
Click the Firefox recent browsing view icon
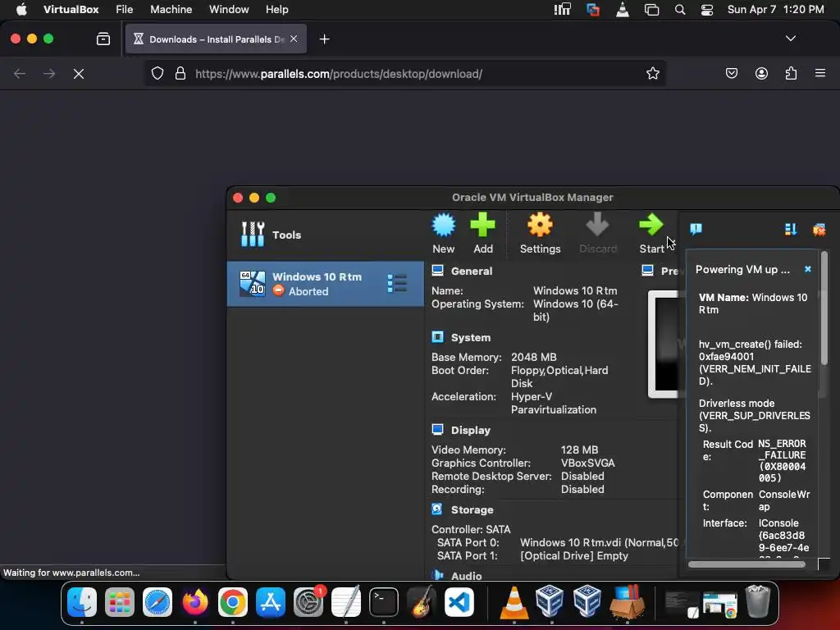[x=103, y=39]
